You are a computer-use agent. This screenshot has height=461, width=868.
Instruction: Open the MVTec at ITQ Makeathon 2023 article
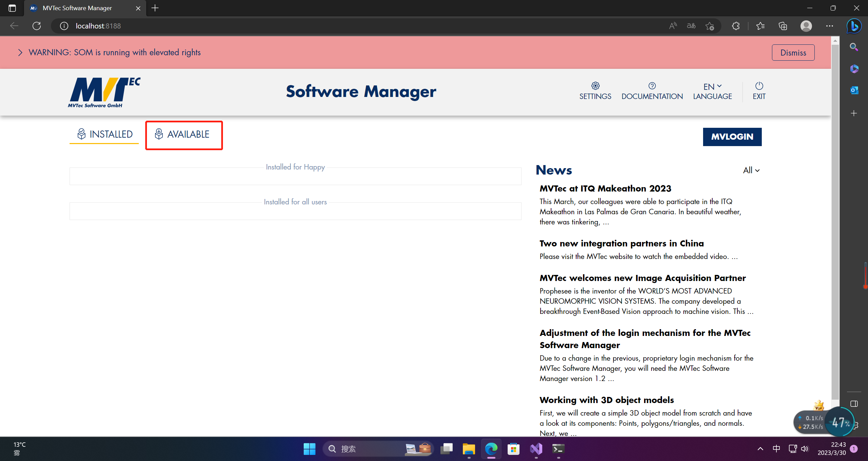click(x=605, y=188)
